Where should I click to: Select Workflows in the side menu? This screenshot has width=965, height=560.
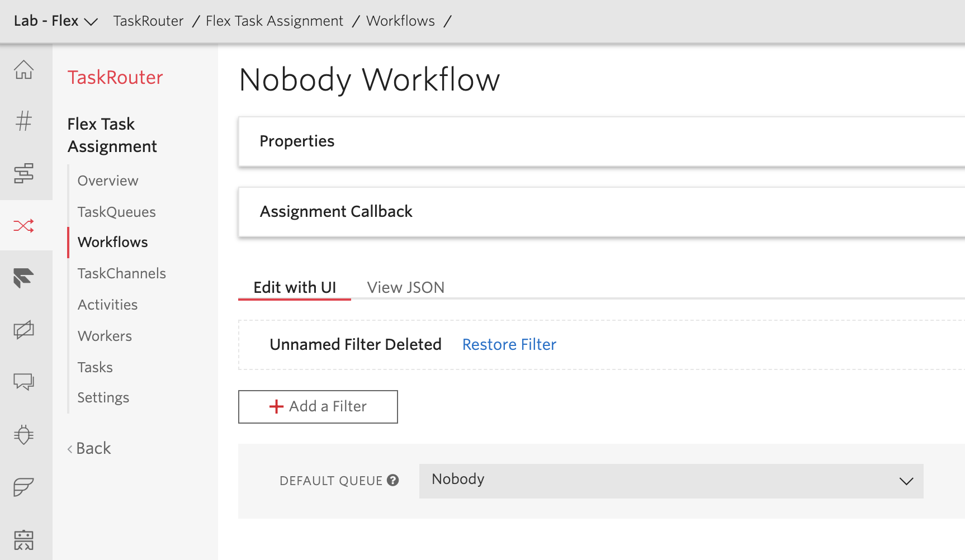(x=112, y=242)
